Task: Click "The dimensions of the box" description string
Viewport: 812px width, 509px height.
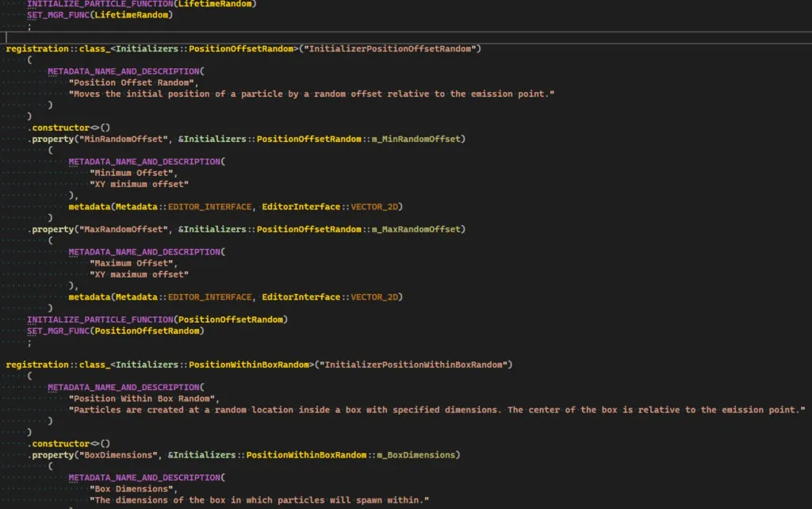Action: 259,500
